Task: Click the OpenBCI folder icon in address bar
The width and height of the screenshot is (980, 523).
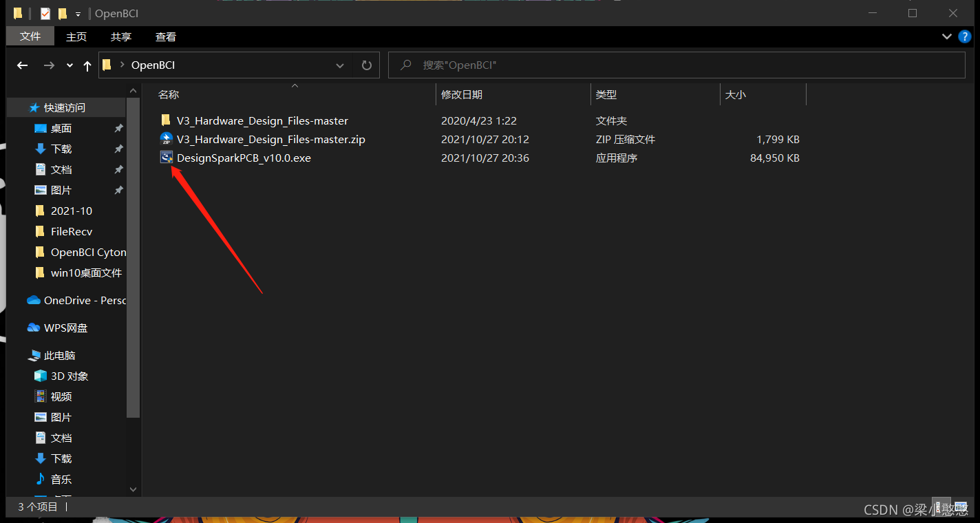Action: tap(107, 65)
